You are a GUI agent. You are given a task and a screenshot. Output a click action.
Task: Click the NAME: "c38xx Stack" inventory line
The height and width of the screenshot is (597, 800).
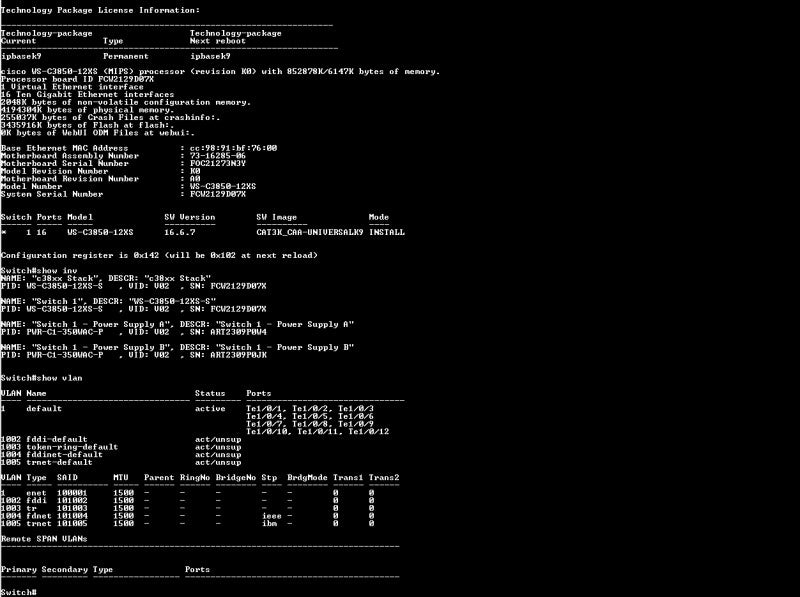tap(105, 278)
